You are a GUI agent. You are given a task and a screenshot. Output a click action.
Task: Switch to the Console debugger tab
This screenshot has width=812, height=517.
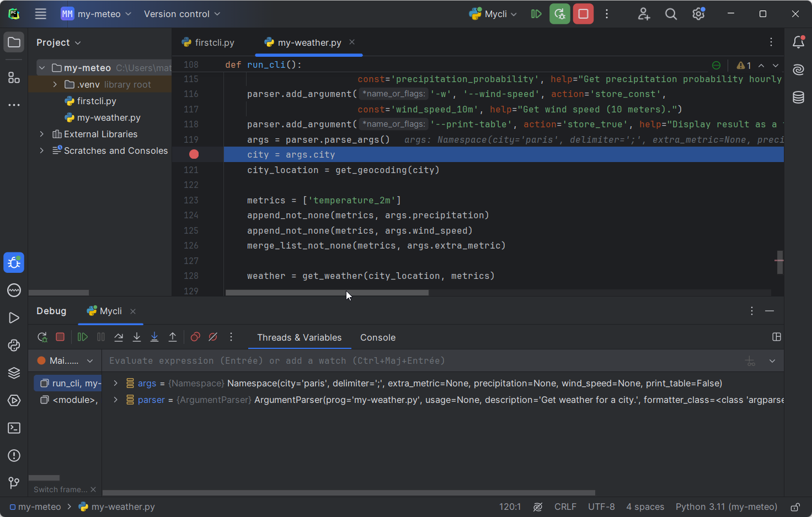[x=377, y=337]
